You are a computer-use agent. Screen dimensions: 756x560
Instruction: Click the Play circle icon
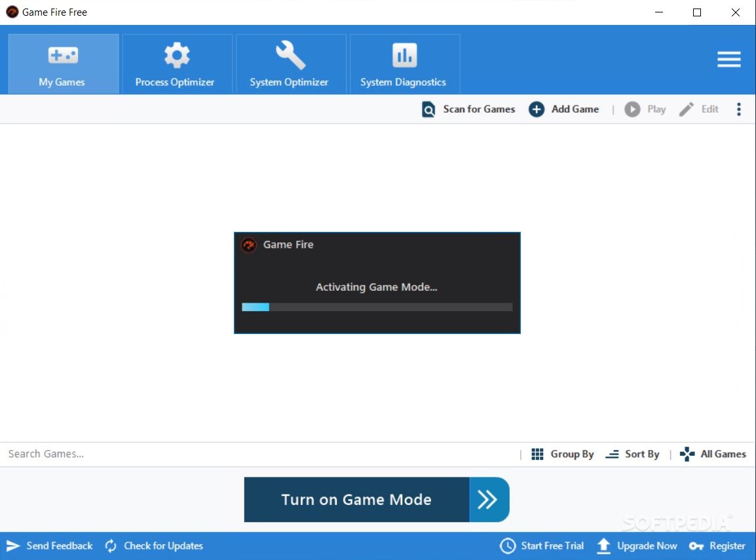pos(632,109)
